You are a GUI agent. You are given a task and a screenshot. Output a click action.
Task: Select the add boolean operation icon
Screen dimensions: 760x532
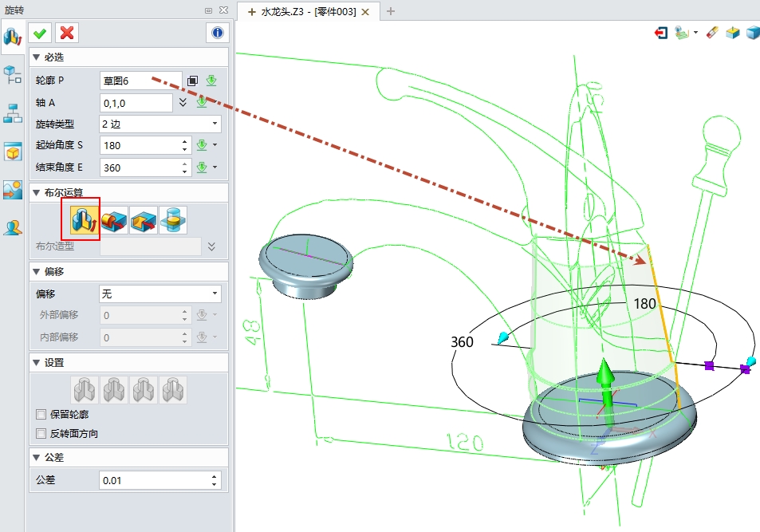point(115,219)
